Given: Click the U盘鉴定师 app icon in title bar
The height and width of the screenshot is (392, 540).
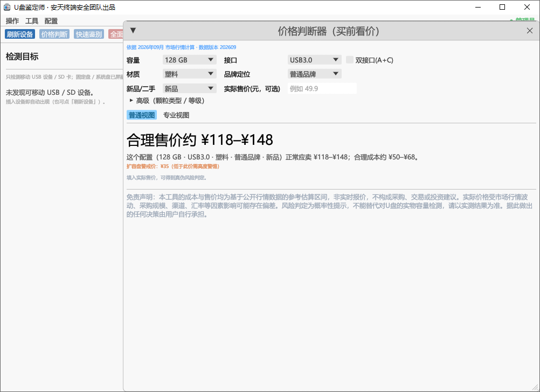Looking at the screenshot, I should pyautogui.click(x=7, y=7).
